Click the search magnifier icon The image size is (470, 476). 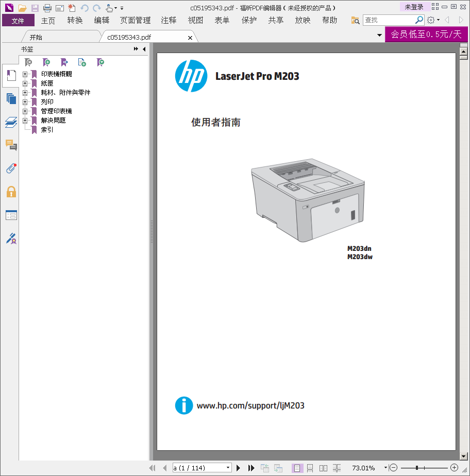point(419,20)
